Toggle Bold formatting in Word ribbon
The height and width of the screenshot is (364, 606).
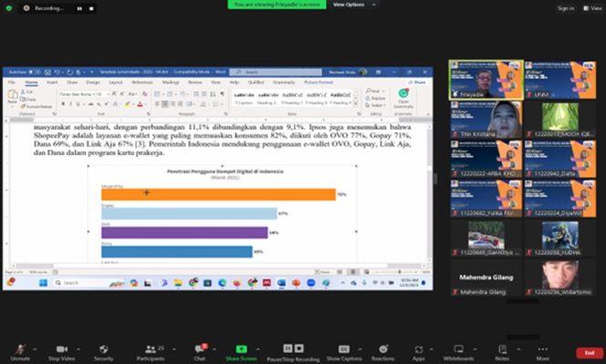coord(63,104)
